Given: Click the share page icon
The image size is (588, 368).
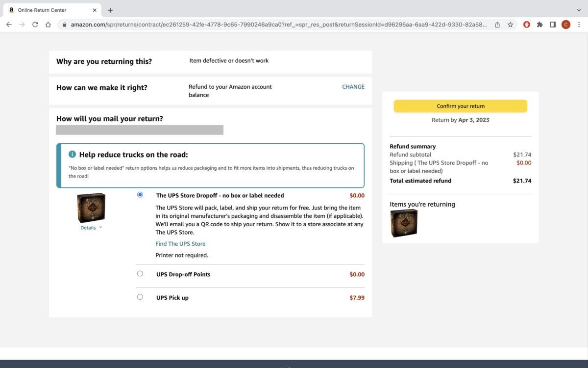Looking at the screenshot, I should [x=497, y=25].
